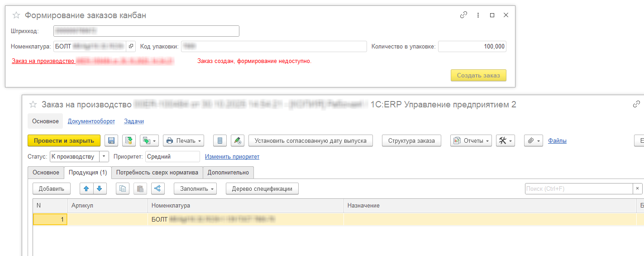The height and width of the screenshot is (256, 644).
Task: Click the Post document icon
Action: [129, 140]
